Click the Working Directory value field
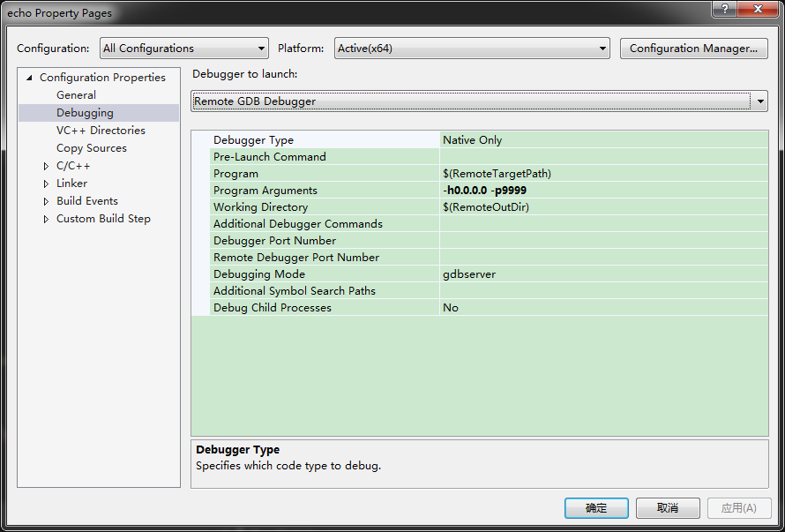 pos(603,207)
